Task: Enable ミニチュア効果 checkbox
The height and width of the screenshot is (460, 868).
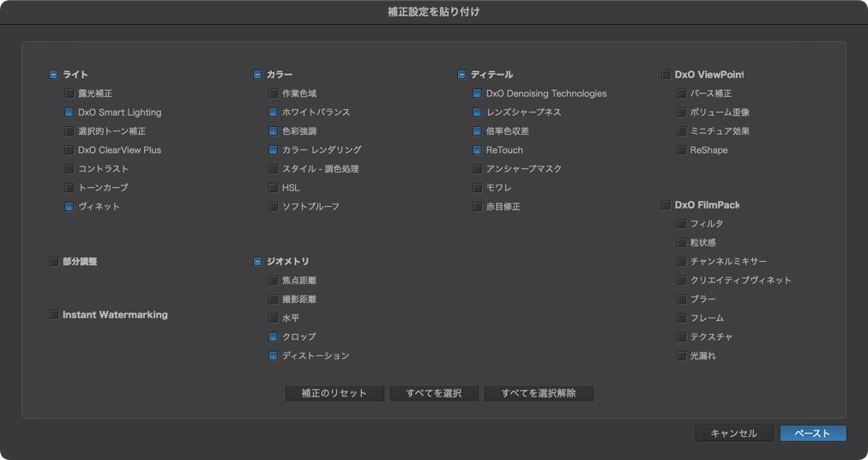Action: click(681, 131)
